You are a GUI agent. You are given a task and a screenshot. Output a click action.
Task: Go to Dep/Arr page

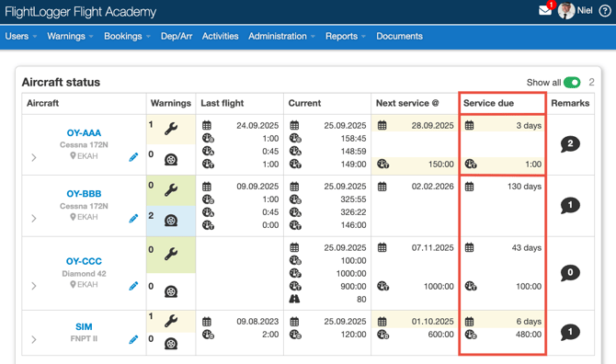click(177, 36)
